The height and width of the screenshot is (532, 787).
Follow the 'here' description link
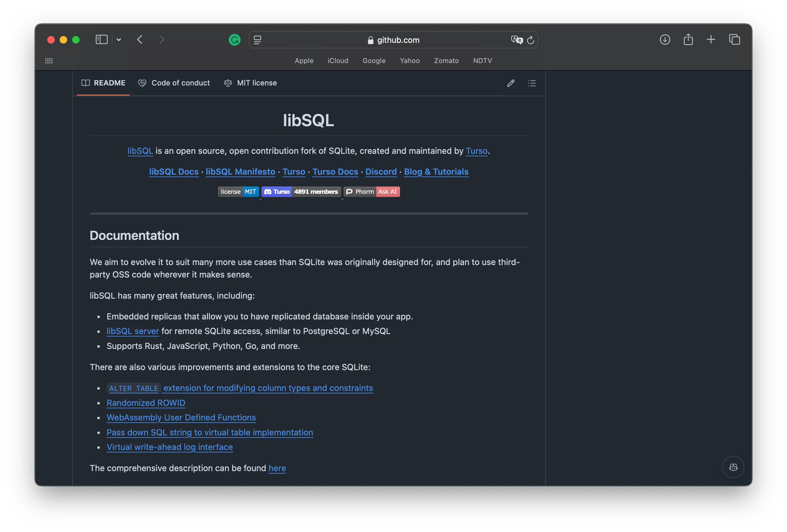click(x=277, y=468)
